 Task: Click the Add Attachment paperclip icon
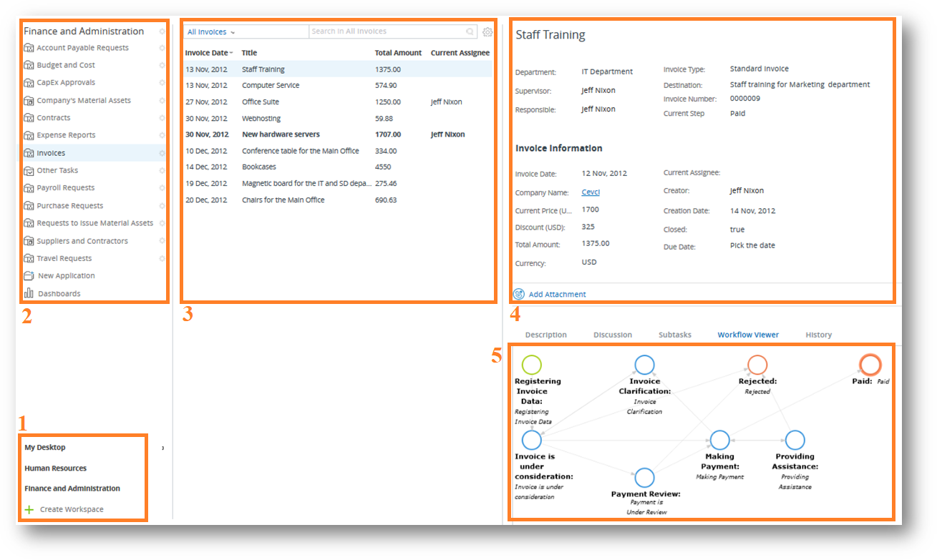pos(519,294)
